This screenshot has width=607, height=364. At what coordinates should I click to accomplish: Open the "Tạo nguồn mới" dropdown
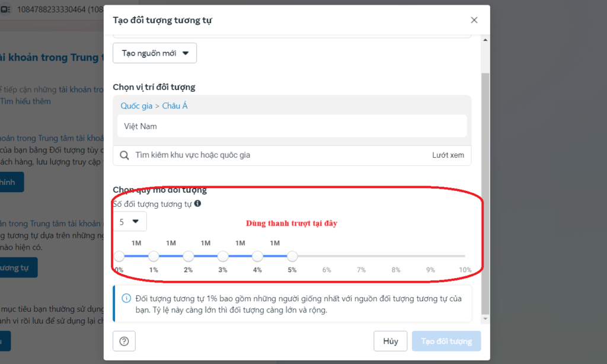[x=154, y=53]
